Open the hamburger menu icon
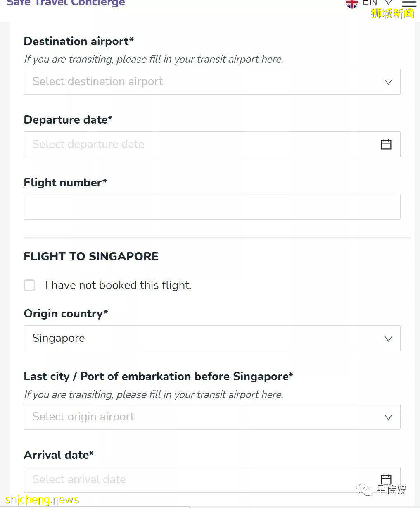 (409, 3)
